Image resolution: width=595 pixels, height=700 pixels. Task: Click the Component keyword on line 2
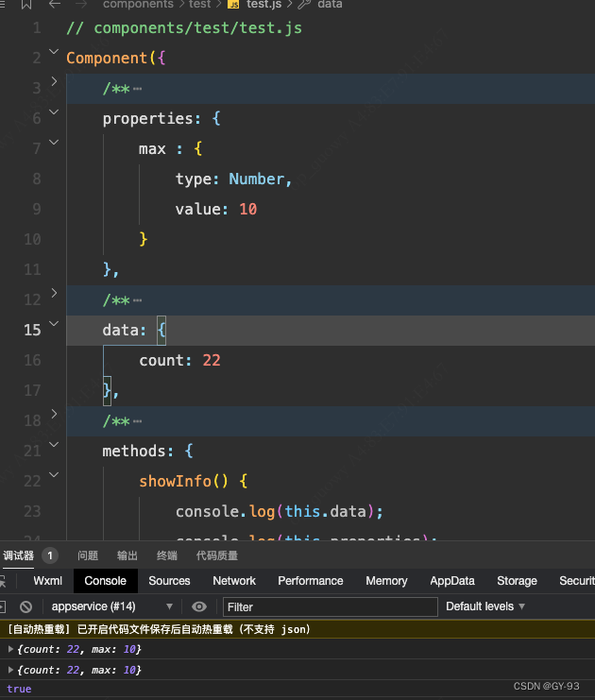[x=106, y=58]
